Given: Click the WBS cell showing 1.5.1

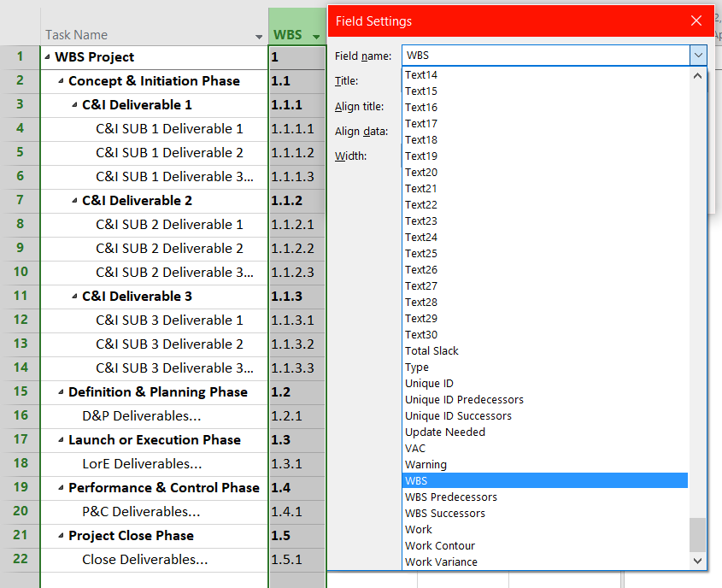Looking at the screenshot, I should pos(297,560).
